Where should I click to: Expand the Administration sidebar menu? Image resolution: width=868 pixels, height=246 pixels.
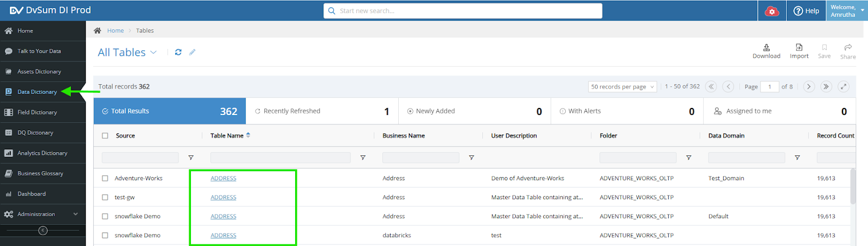tap(43, 214)
